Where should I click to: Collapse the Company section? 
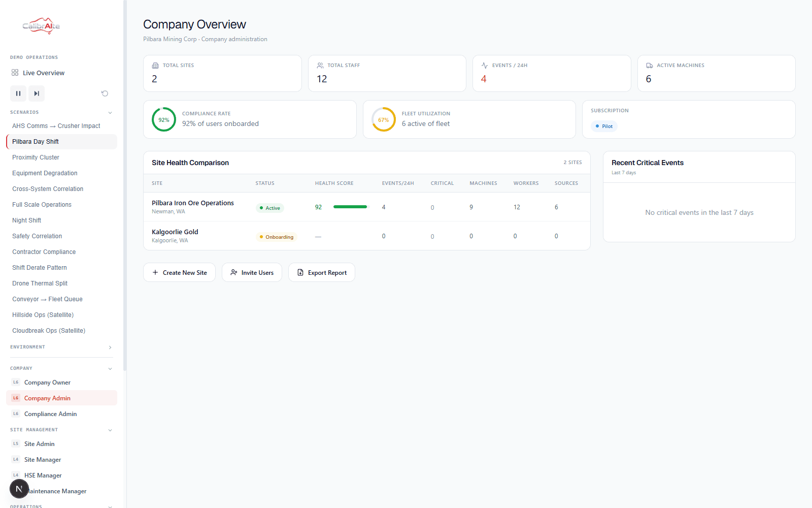point(110,368)
